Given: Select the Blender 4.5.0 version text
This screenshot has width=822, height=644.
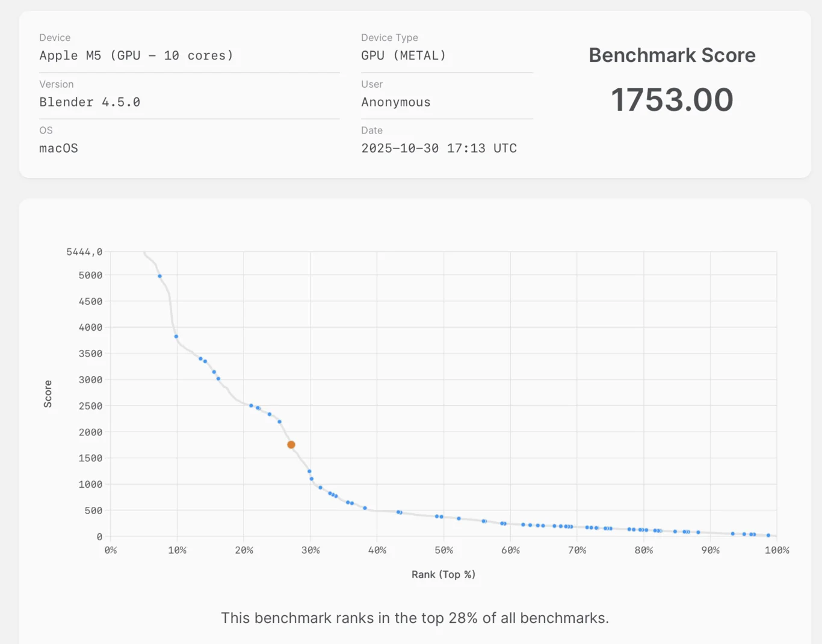Looking at the screenshot, I should 90,102.
